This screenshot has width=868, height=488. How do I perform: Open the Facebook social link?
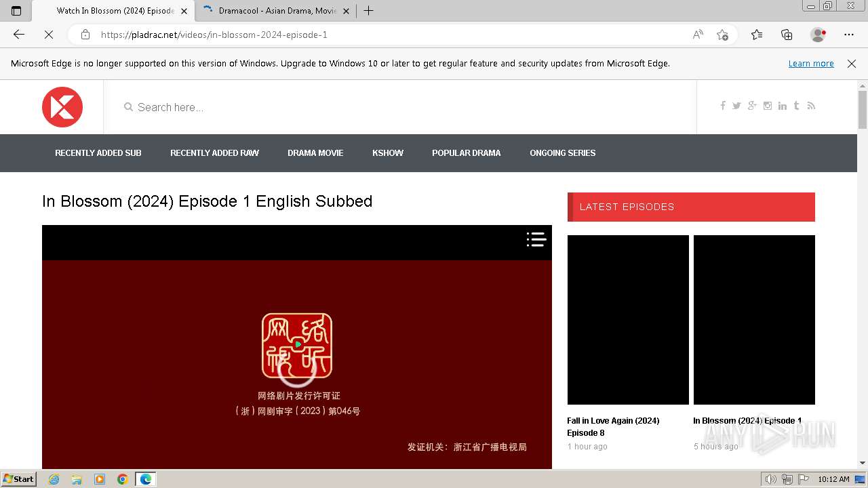click(x=723, y=106)
